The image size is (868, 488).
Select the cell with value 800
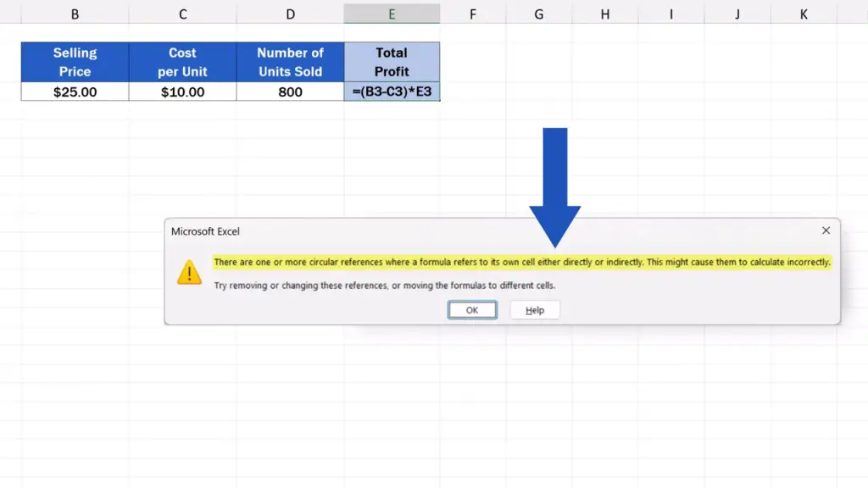click(290, 91)
